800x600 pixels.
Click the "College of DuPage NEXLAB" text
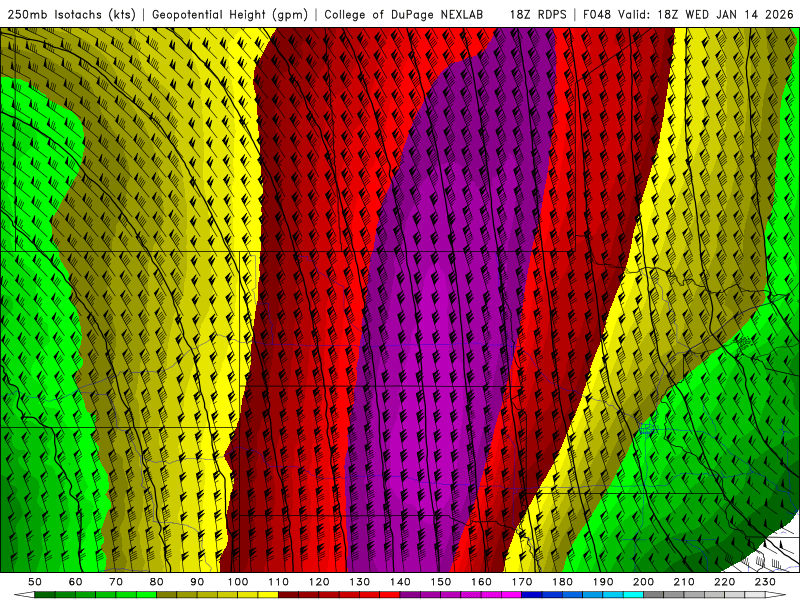(x=404, y=14)
